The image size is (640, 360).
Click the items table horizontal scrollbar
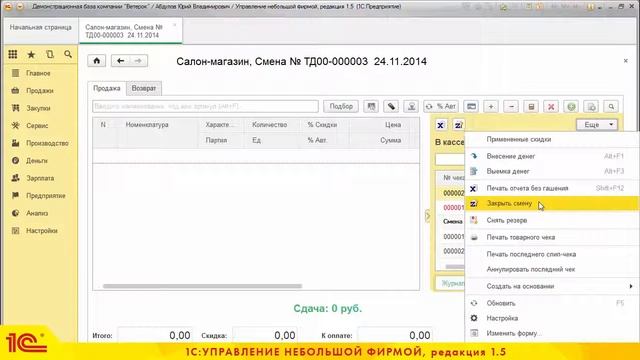pyautogui.click(x=202, y=286)
